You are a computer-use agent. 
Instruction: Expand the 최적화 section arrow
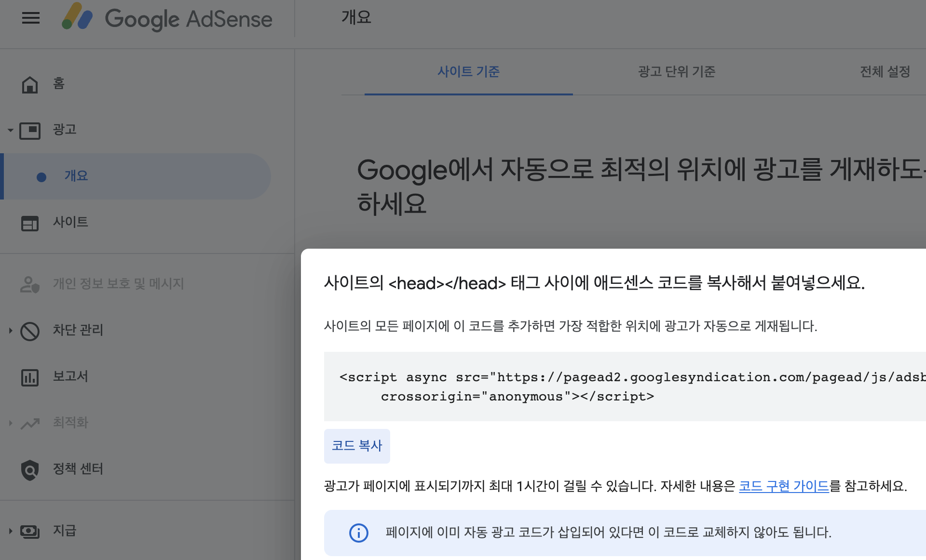11,423
